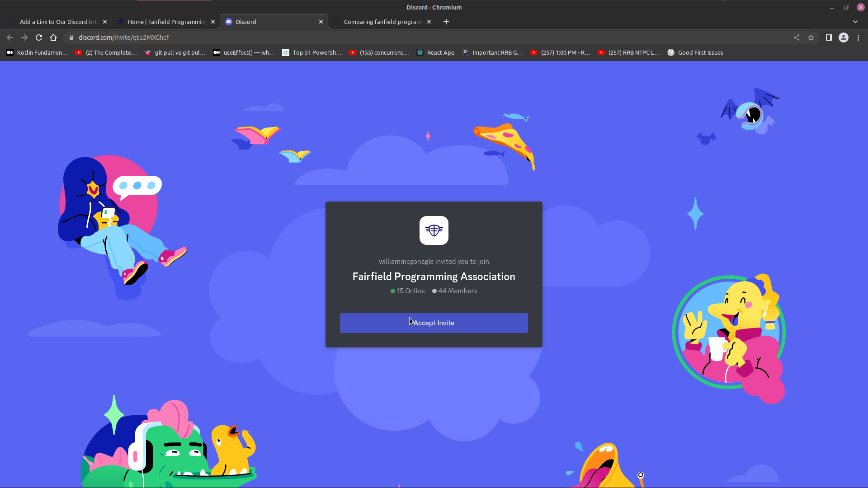The height and width of the screenshot is (488, 868).
Task: Click the Accept Invite button
Action: coord(434,323)
